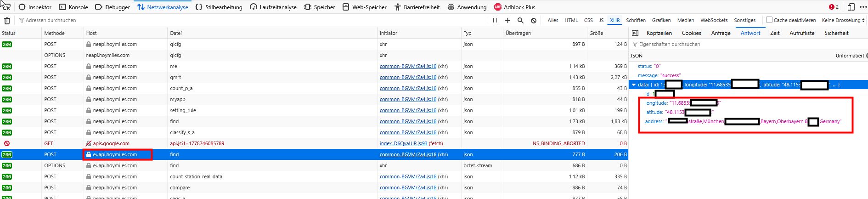Click the funnel icon in Adressen durchsuchen
Viewport: 868px width, 199px height.
[22, 20]
